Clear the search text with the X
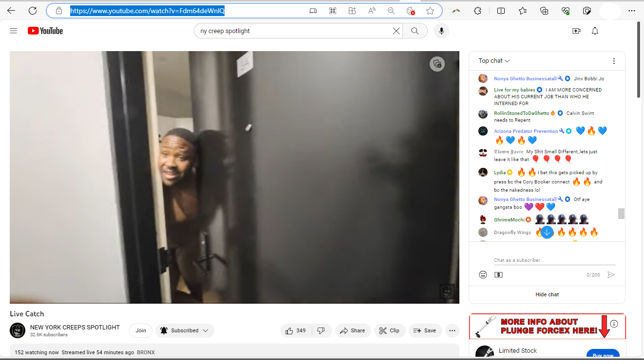Image resolution: width=644 pixels, height=364 pixels. 397,31
